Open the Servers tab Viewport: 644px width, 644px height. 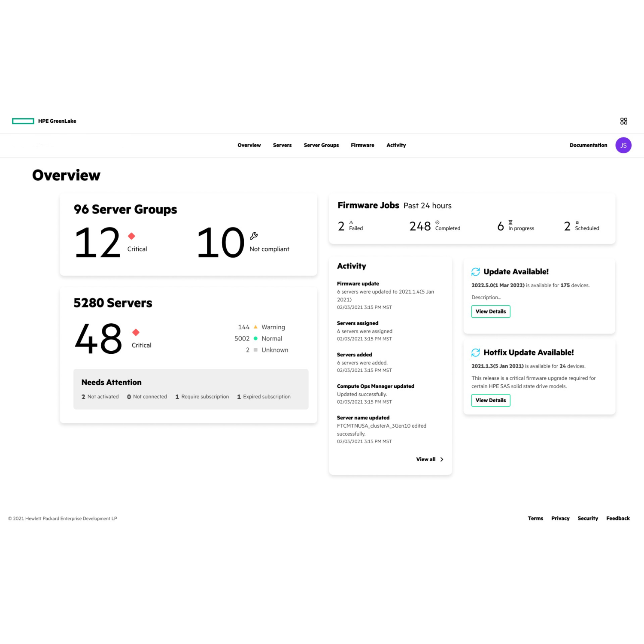click(282, 145)
